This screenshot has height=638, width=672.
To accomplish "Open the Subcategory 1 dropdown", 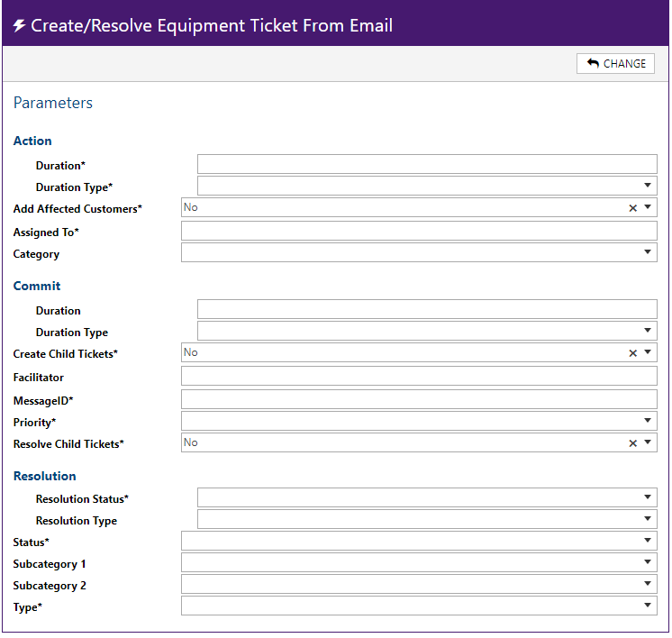I will tap(419, 562).
